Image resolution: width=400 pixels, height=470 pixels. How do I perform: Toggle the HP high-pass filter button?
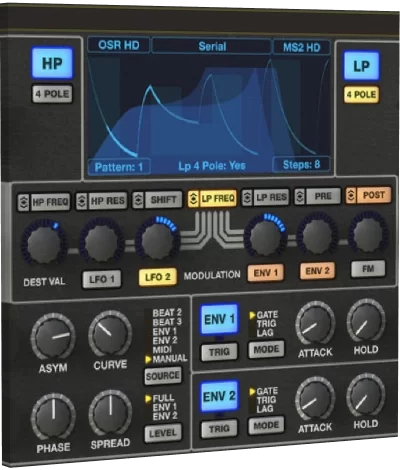52,63
